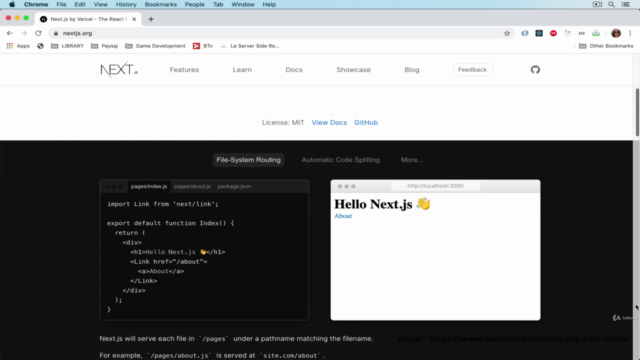Open the LIBRARY bookmarks folder
This screenshot has height=360, width=640.
[67, 46]
